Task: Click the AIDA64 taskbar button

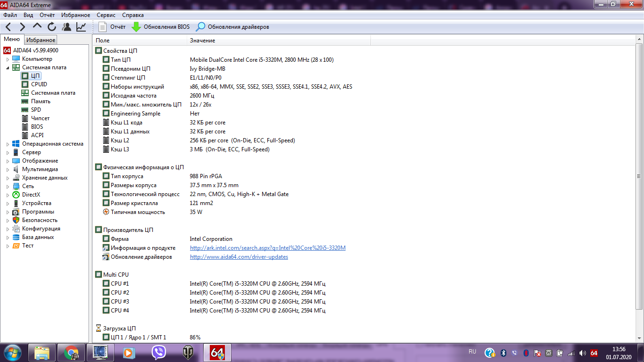Action: pos(217,353)
